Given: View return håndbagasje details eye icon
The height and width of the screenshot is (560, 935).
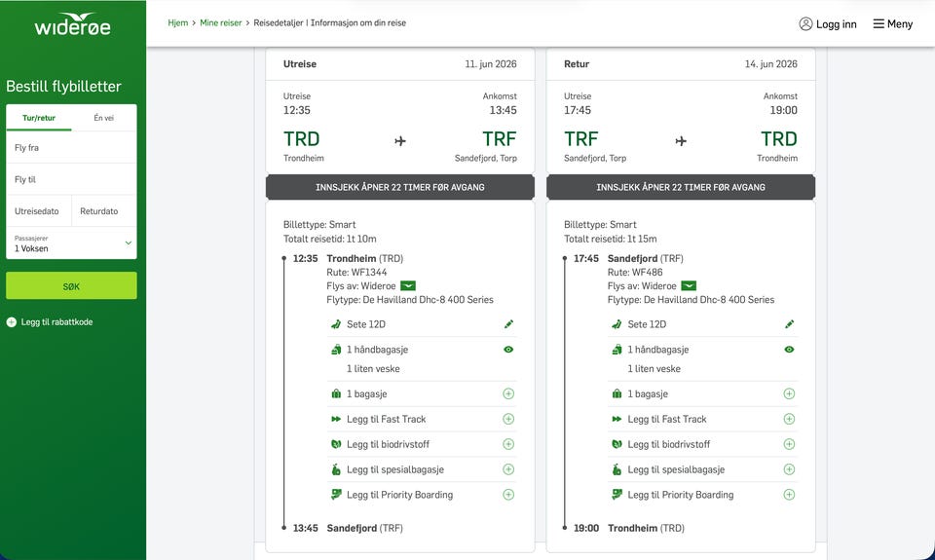Looking at the screenshot, I should (x=789, y=350).
